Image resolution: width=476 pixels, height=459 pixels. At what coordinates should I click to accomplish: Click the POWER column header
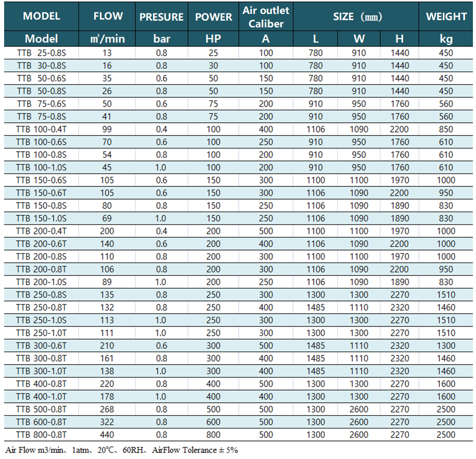214,17
